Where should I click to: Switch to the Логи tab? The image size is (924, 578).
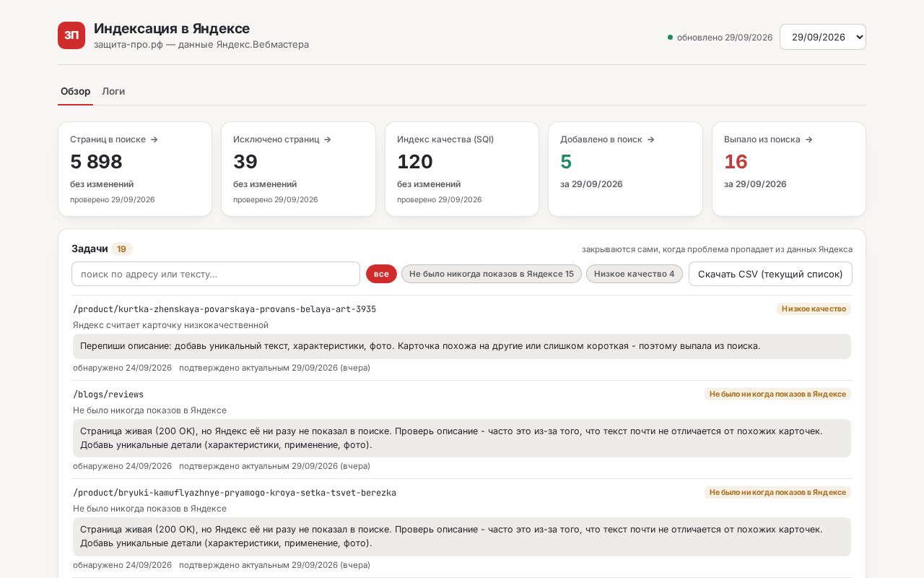pos(113,91)
